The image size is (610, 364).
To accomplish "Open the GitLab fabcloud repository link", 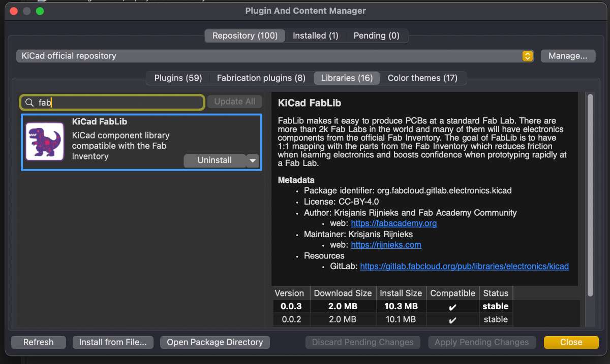I will coord(464,266).
